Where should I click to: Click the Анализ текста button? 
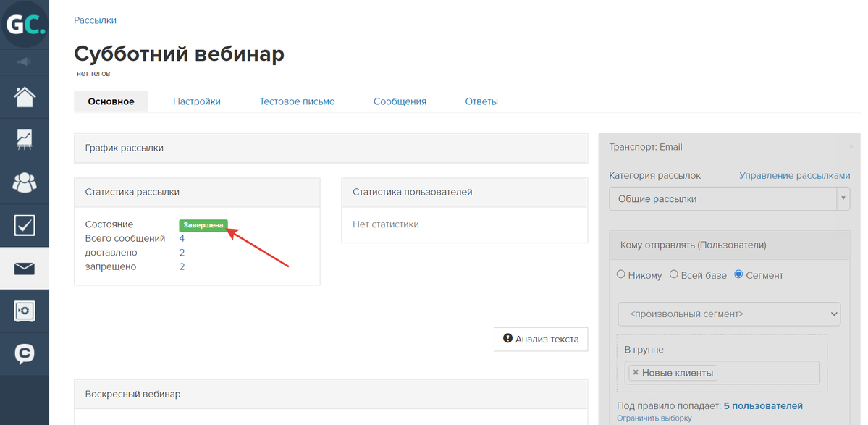click(541, 339)
